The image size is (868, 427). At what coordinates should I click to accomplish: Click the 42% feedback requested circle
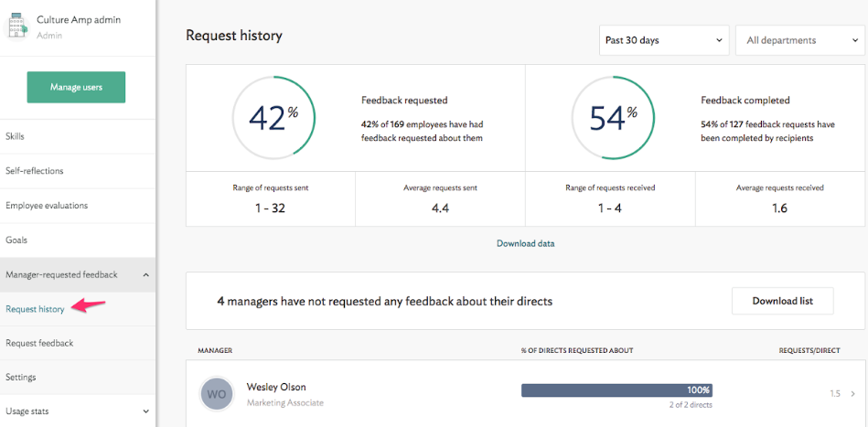(273, 117)
